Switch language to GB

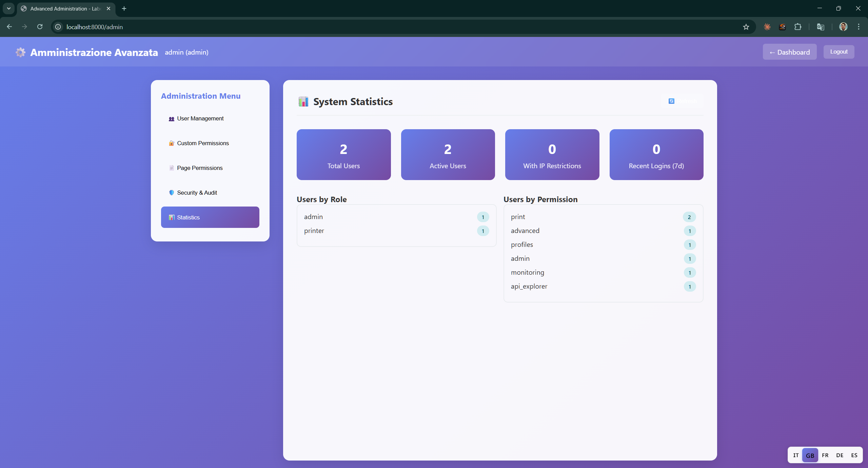[x=810, y=455]
